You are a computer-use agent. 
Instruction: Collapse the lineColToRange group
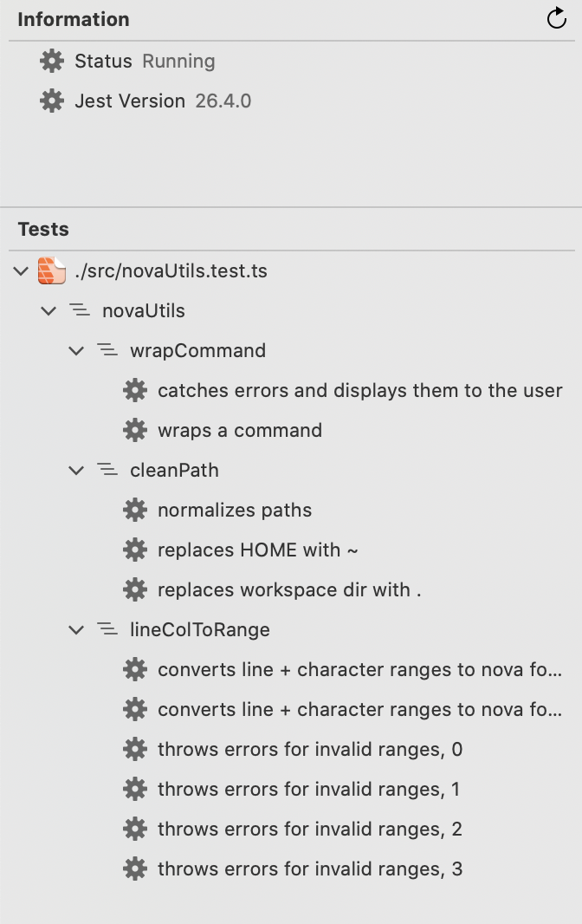76,630
